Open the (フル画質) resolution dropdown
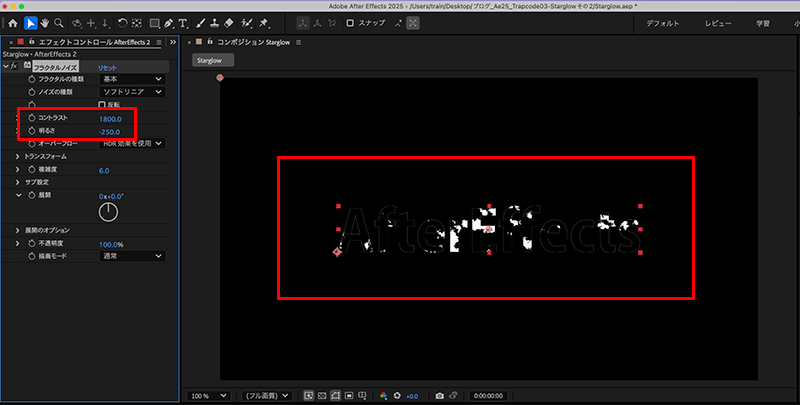 (266, 396)
